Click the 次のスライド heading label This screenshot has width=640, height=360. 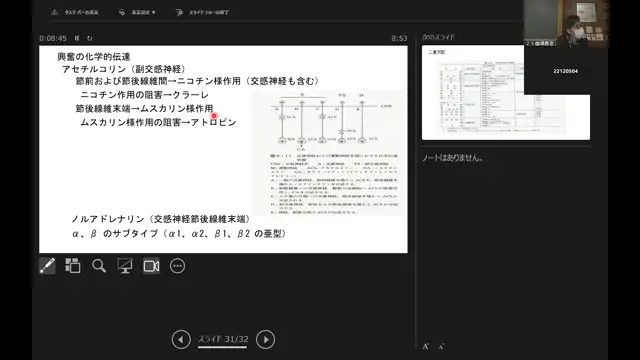[x=438, y=37]
